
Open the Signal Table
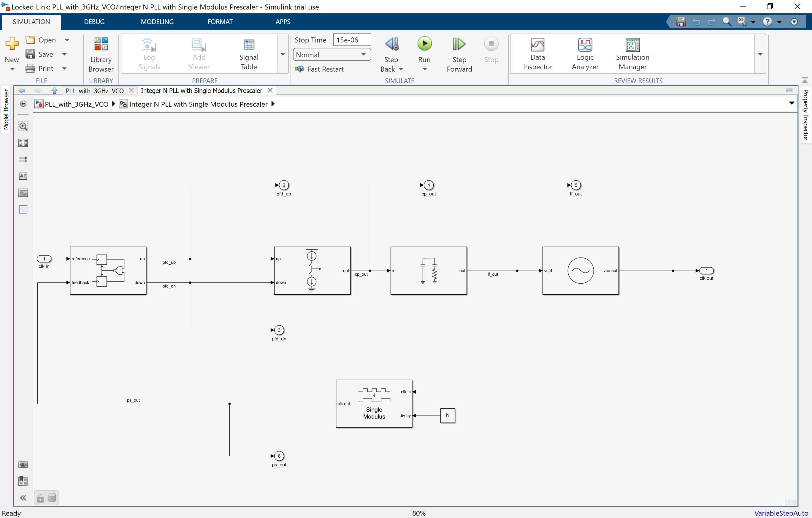pos(248,53)
